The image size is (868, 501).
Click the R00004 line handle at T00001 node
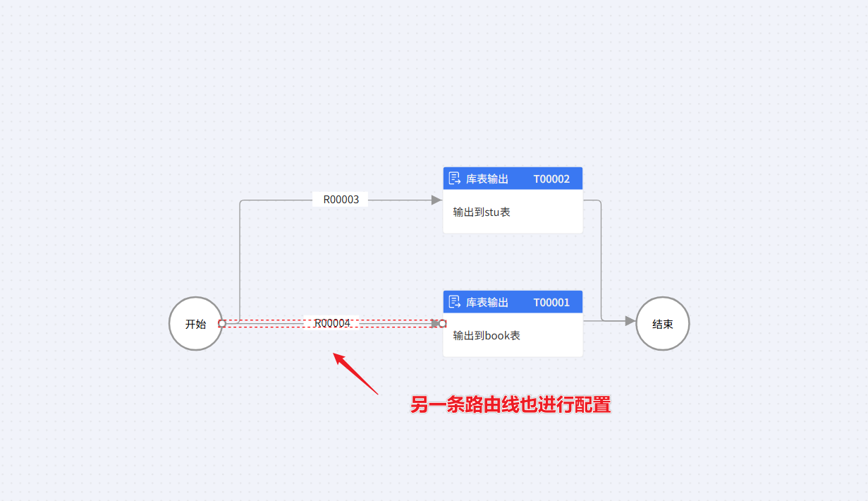(443, 324)
